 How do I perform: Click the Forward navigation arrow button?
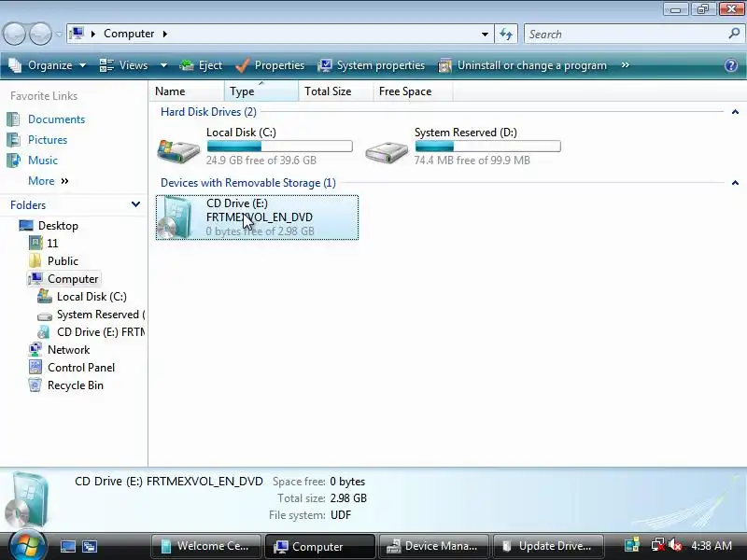(x=40, y=34)
